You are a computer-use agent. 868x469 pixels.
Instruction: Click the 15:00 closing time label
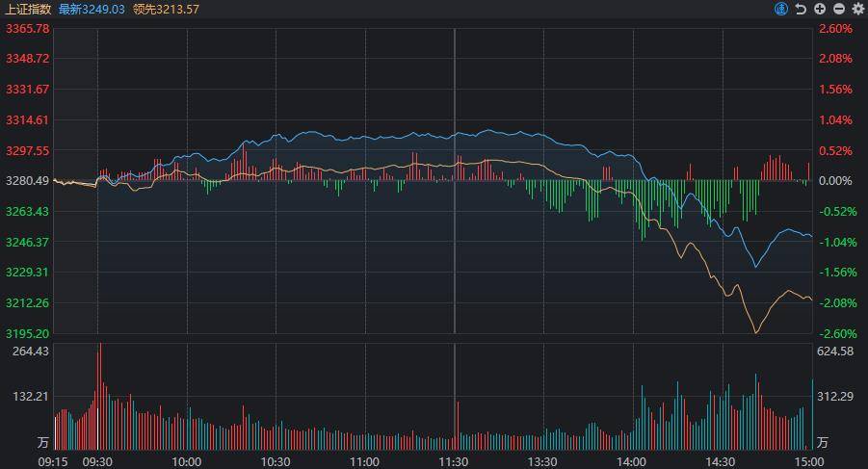click(809, 462)
